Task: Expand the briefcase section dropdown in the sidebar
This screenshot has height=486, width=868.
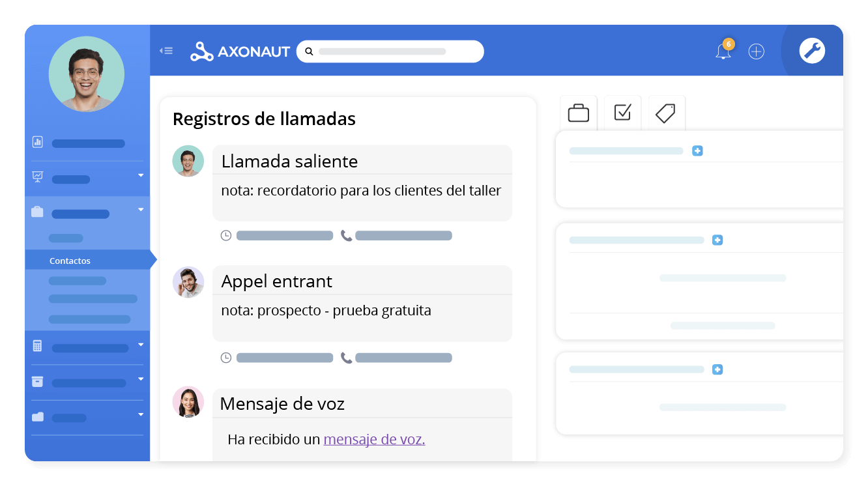Action: 140,210
